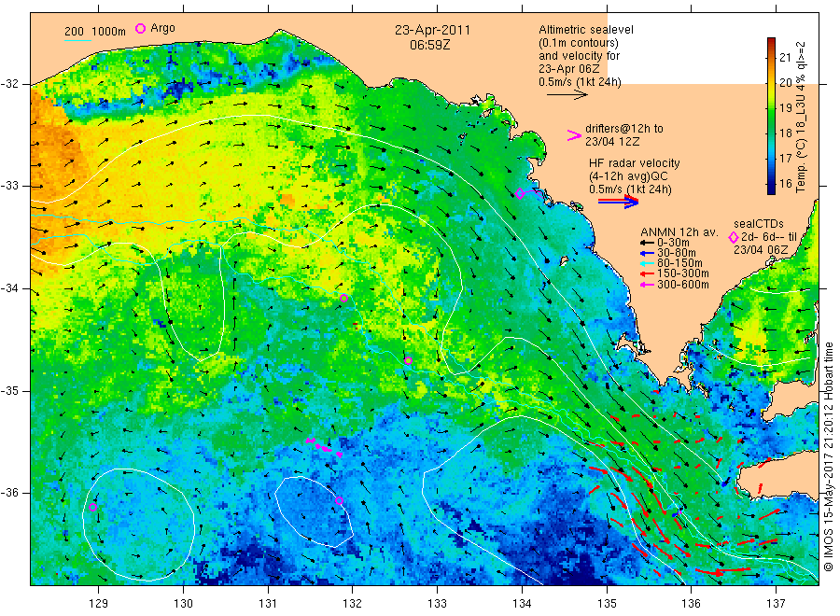Click the seal CTD diamond marker near 134°E coast

[x=520, y=193]
